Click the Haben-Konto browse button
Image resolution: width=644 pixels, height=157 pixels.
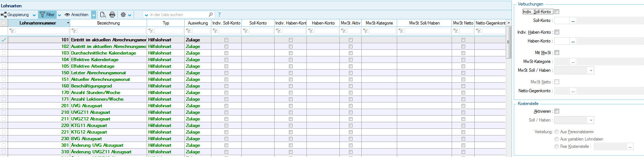[573, 41]
